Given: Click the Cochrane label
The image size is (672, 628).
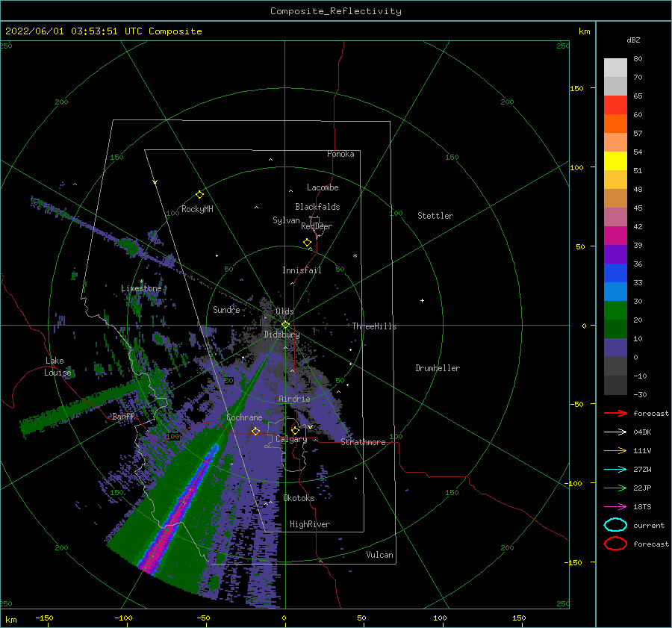Looking at the screenshot, I should coord(244,417).
